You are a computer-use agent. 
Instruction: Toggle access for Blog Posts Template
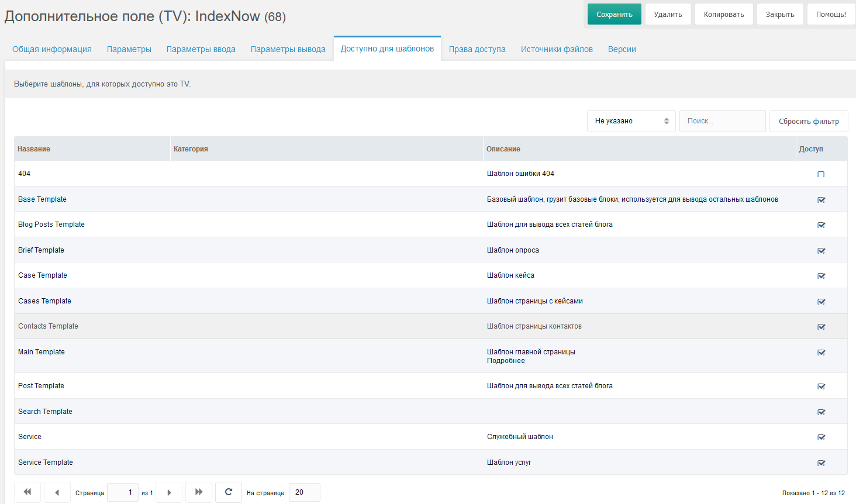[x=821, y=225]
